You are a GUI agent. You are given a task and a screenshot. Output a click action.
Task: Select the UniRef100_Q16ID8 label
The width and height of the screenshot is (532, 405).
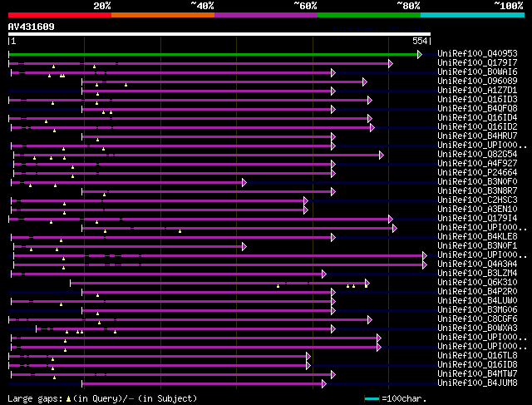pos(477,365)
